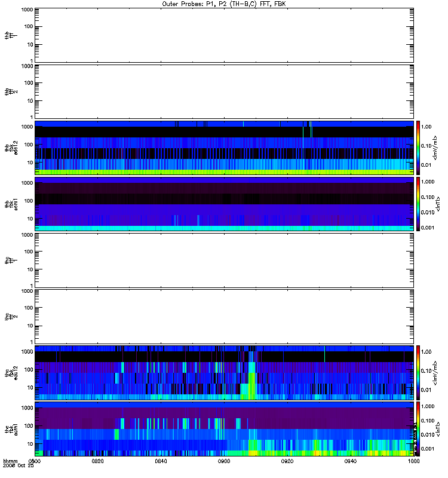Viewport: 448px width, 478px height.
Task: Click the '100' y-axis tick of thb fbk scm1 panel
Action: [29, 201]
